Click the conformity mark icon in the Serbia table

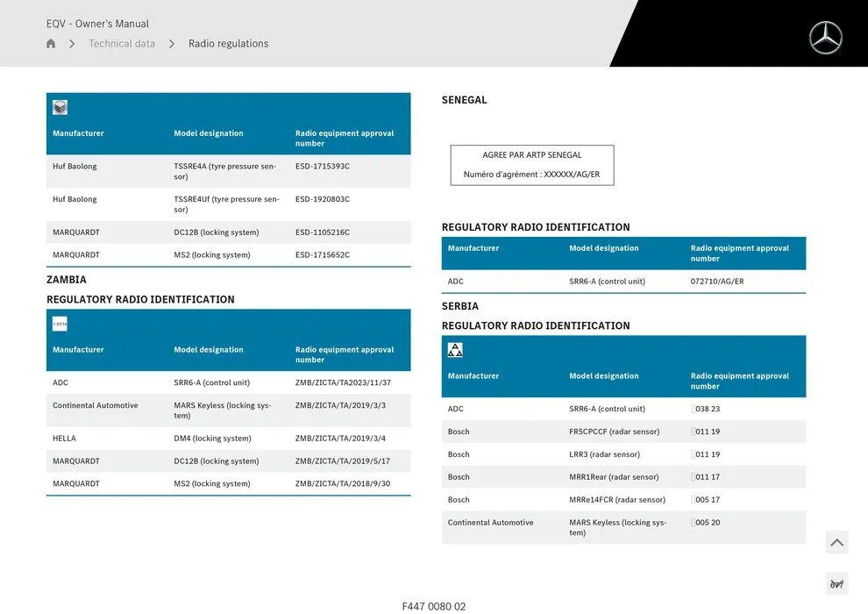(x=454, y=347)
